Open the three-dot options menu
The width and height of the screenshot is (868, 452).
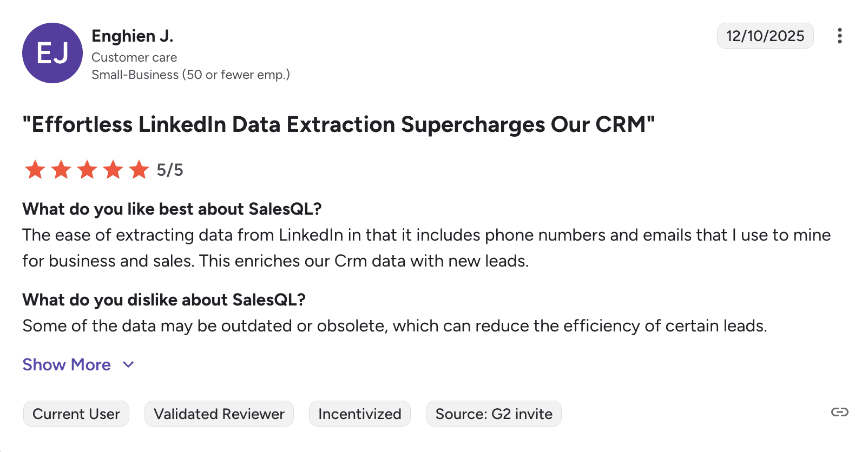click(839, 36)
